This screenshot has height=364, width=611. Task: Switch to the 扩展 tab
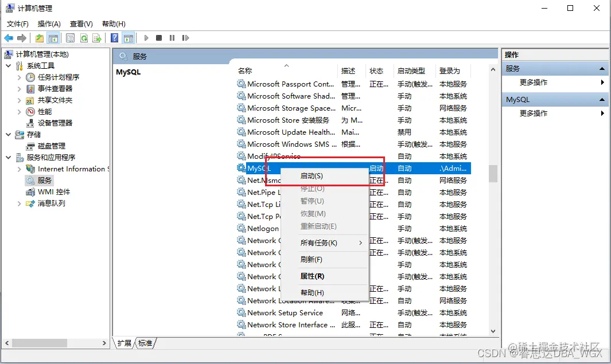tap(124, 343)
